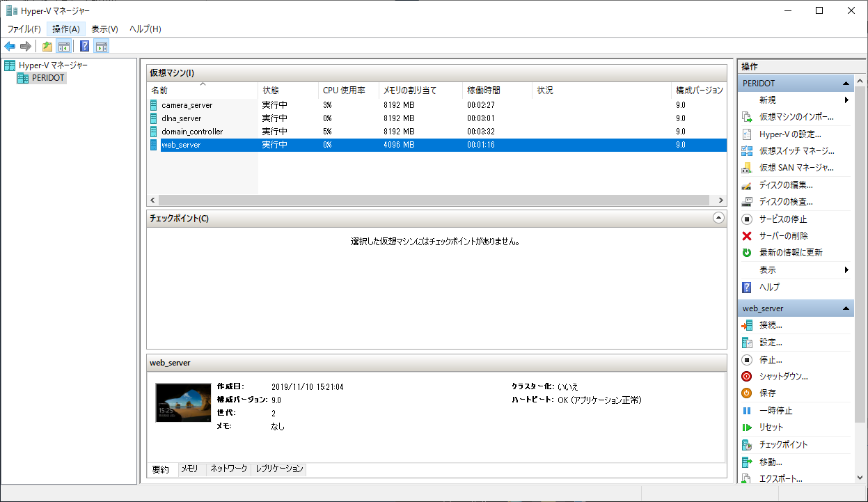Collapse the チェックポイント(C) panel with its round arrow
Image resolution: width=868 pixels, height=502 pixels.
click(x=719, y=218)
